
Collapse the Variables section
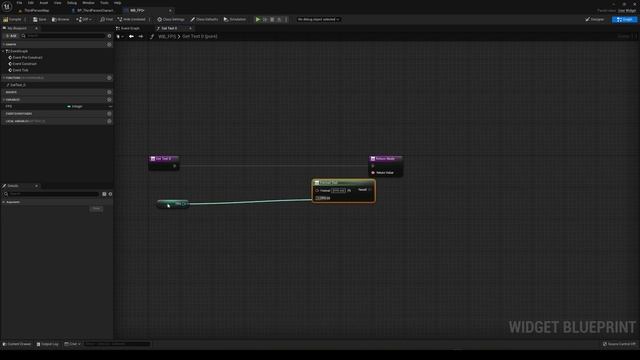4,100
